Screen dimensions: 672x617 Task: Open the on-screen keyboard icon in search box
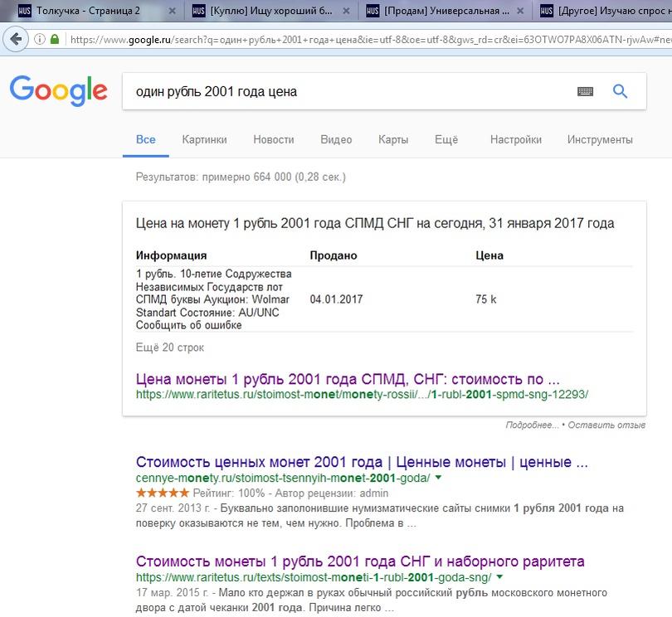[x=585, y=91]
